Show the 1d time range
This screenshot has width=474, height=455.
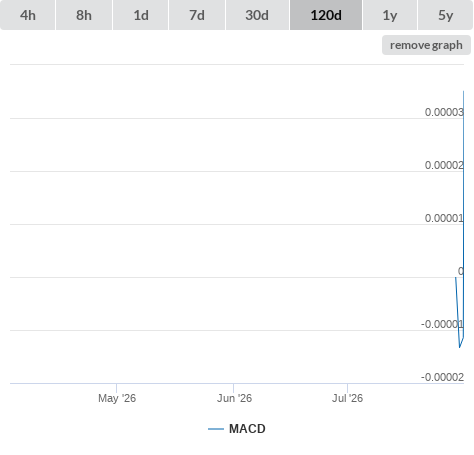coord(141,15)
